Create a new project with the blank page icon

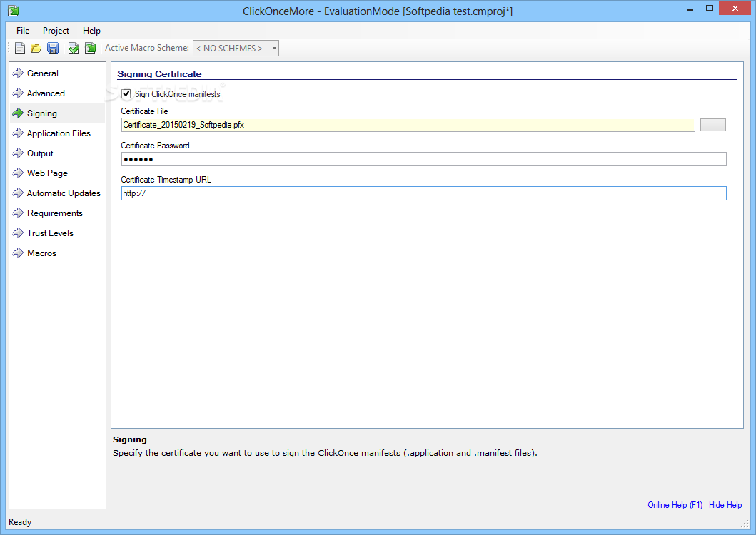tap(20, 48)
